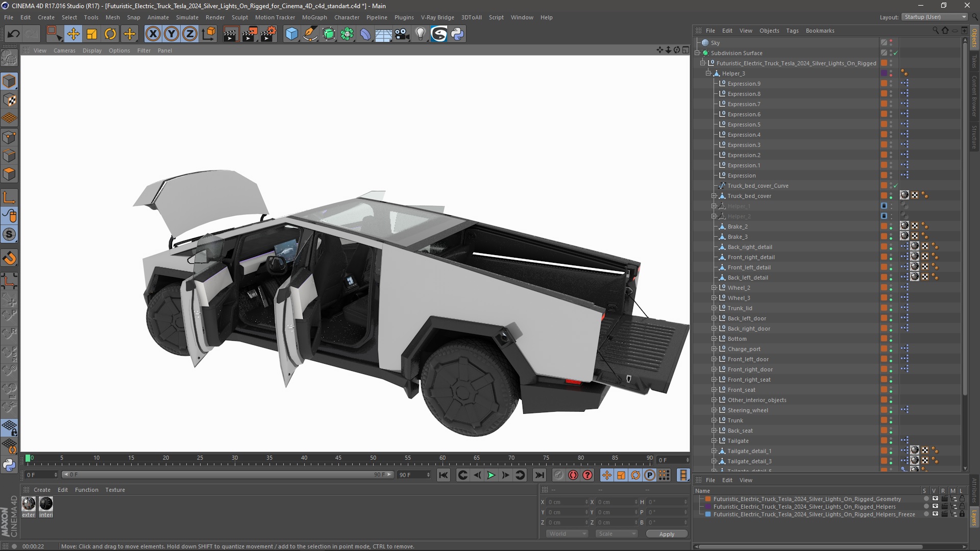Toggle visibility of Rigged_Helpers_Freeze layer

(935, 514)
